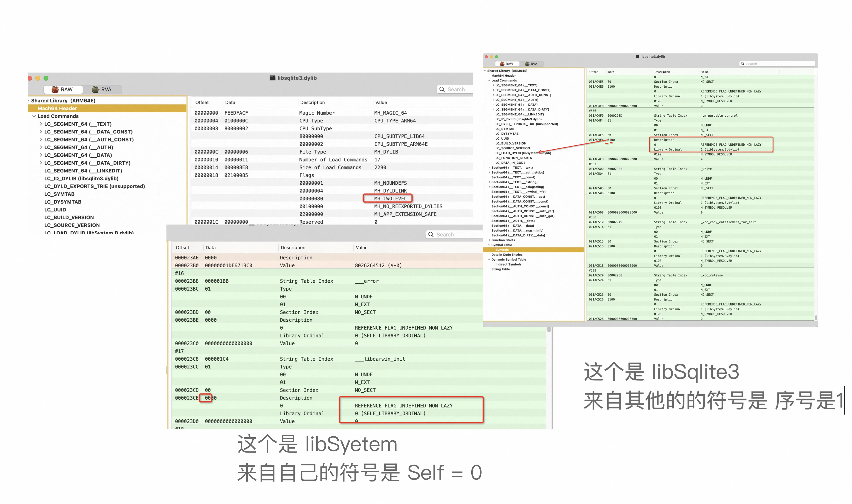852x504 pixels.
Task: Collapse Symbol Table in the Symbols window
Action: (x=489, y=245)
